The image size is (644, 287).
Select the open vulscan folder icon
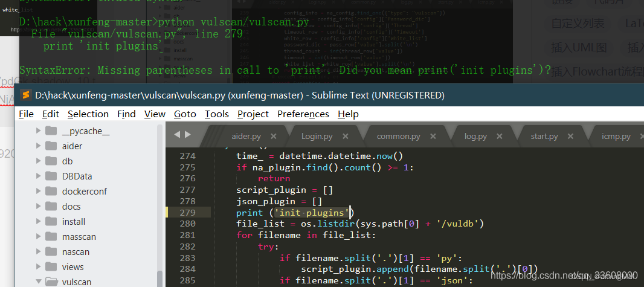click(x=51, y=282)
